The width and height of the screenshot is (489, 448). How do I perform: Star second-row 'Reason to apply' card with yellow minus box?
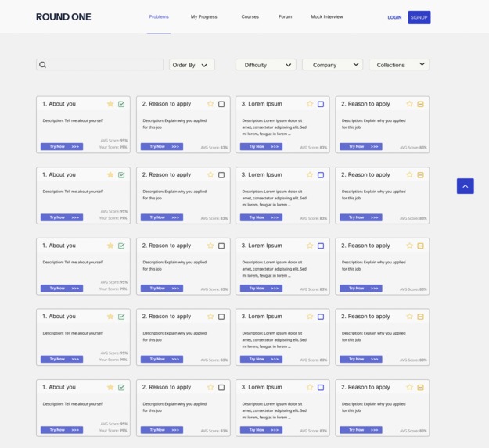[409, 174]
